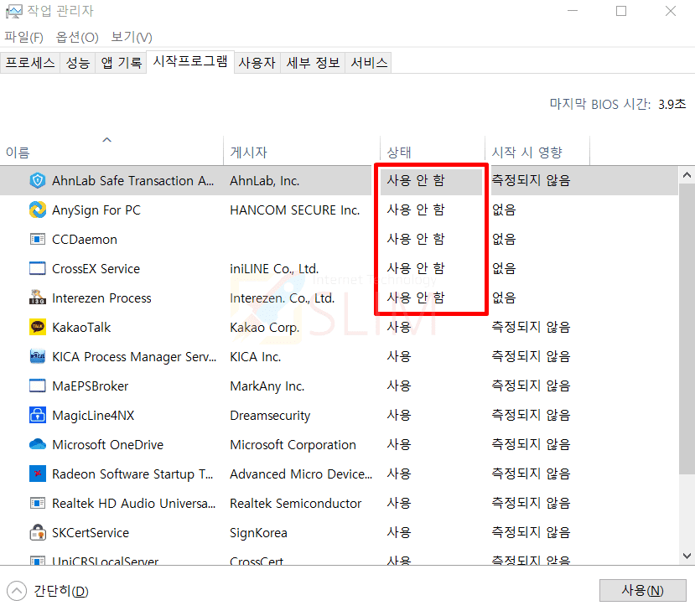Switch to the 서비스 tab
The image size is (695, 616).
[x=369, y=63]
